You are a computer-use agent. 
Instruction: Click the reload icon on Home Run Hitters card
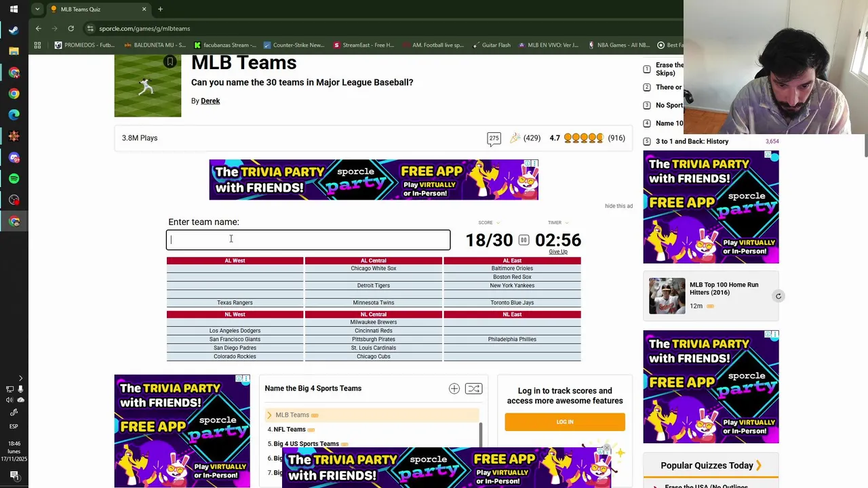[x=778, y=296]
